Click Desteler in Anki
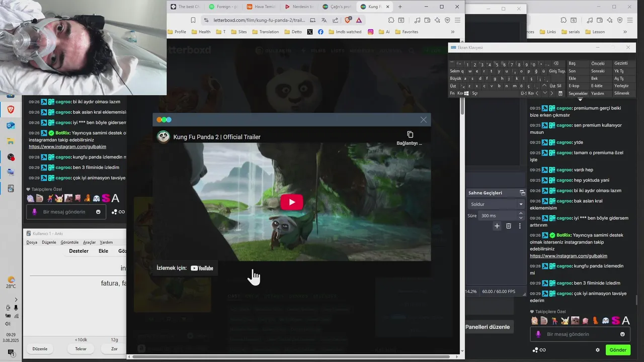This screenshot has height=362, width=644. point(78,251)
